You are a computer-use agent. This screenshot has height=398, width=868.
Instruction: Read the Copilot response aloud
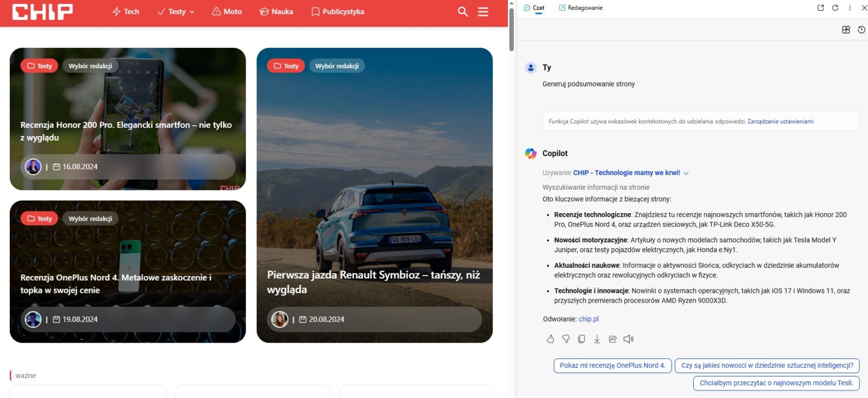(x=628, y=339)
